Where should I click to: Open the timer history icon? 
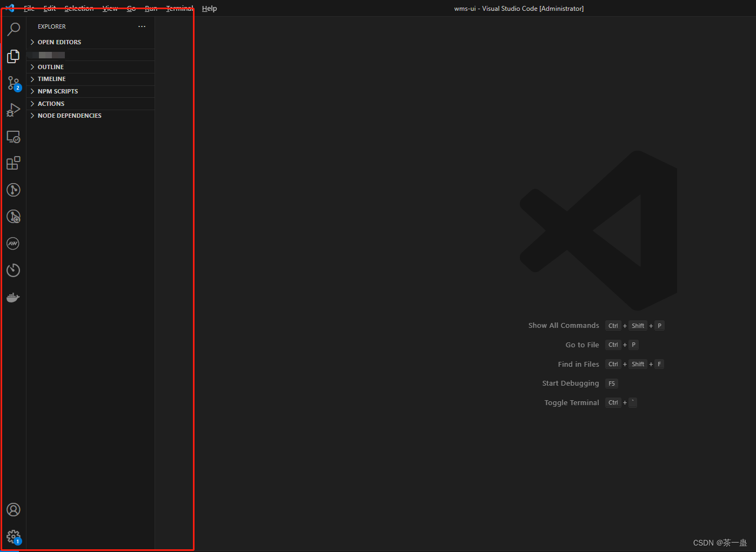(14, 270)
